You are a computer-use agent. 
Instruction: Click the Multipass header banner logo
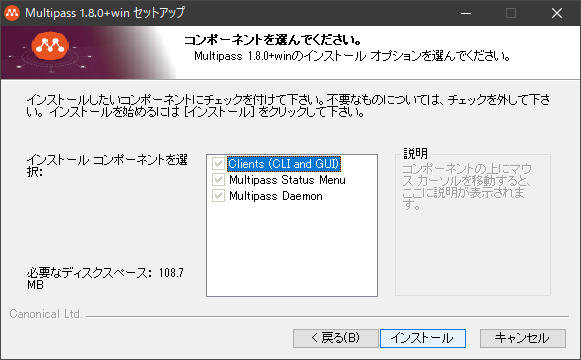tap(50, 46)
